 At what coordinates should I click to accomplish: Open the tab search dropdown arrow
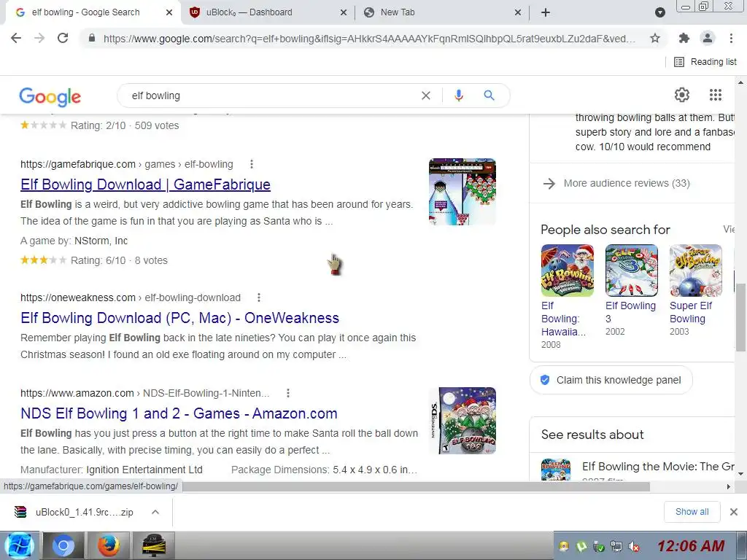coord(659,12)
